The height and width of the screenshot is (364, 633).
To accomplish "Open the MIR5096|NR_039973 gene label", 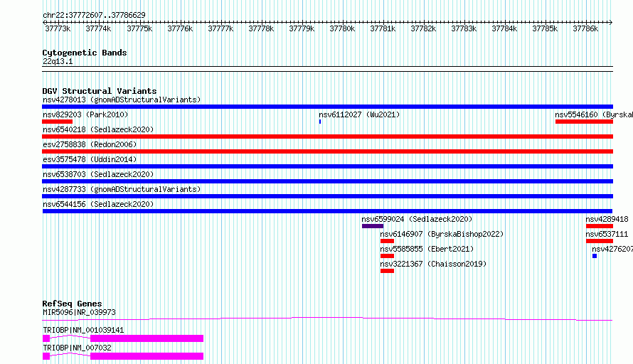I will pyautogui.click(x=79, y=312).
